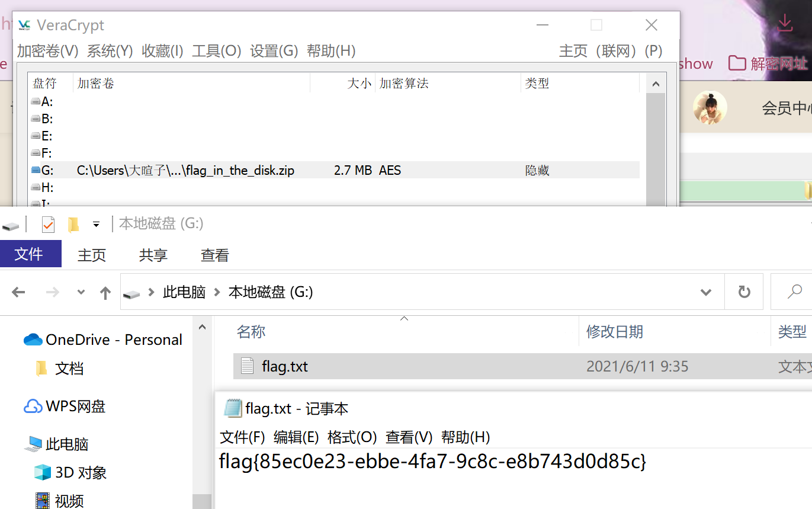Open VeraCrypt 系统(Y) menu
Screen dimensions: 812x509
click(x=110, y=51)
